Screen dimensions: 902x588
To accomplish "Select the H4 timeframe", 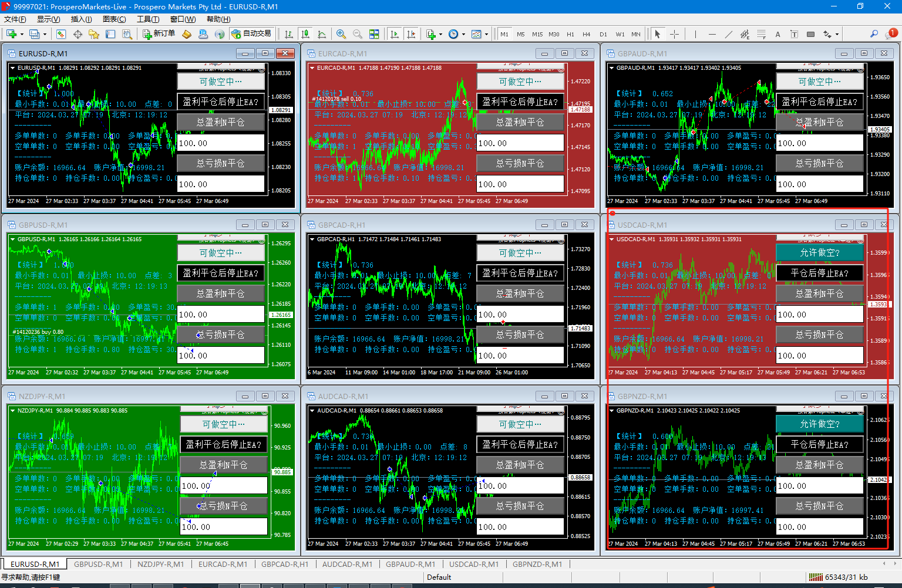I will 587,34.
